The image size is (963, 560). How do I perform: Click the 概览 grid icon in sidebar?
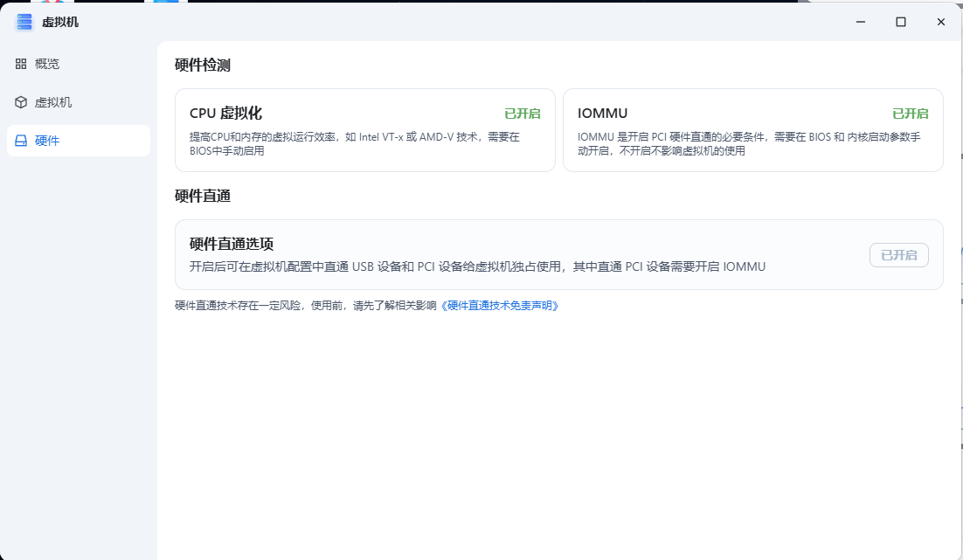[21, 64]
